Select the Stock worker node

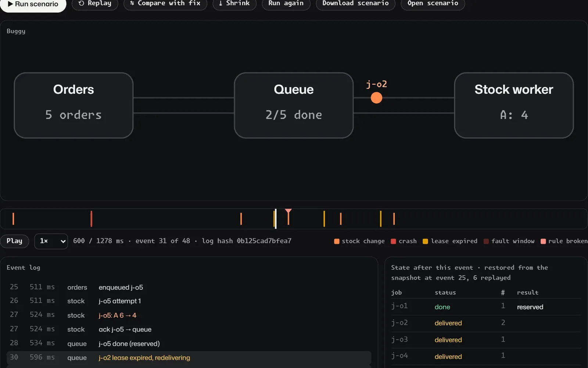point(514,105)
